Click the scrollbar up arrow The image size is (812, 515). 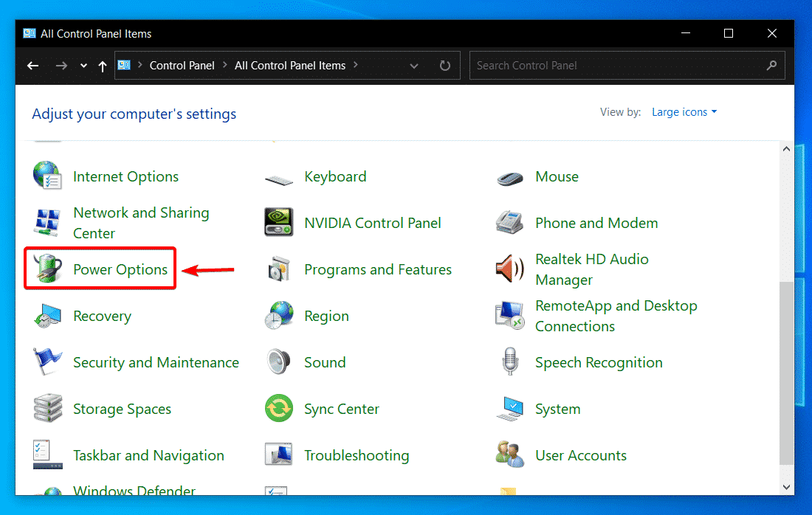coord(786,148)
